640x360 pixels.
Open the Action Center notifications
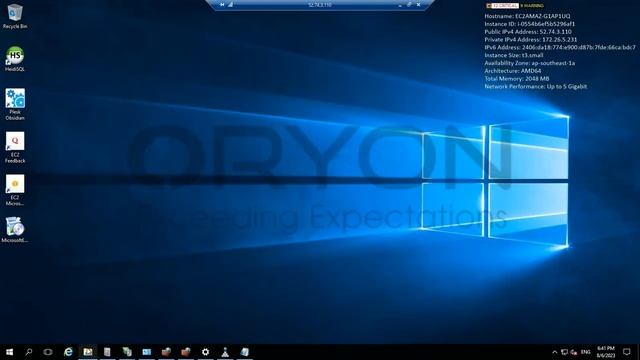tap(627, 352)
